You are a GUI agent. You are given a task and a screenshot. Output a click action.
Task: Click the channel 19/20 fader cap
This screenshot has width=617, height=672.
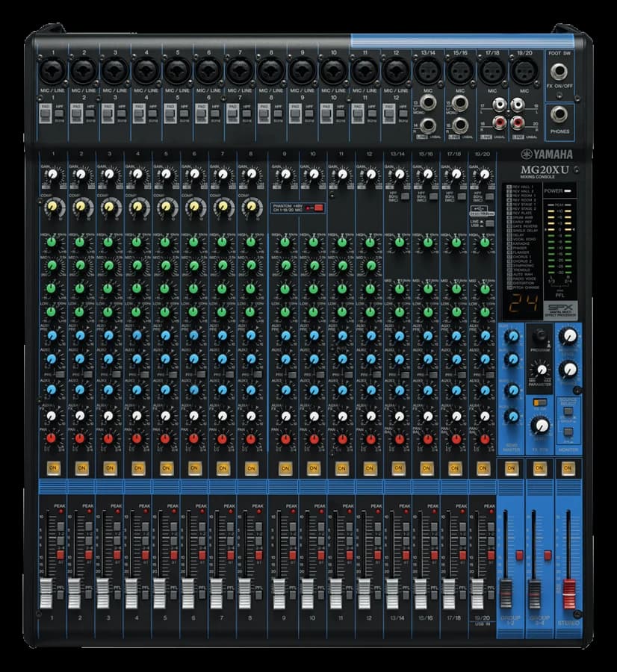[x=477, y=594]
